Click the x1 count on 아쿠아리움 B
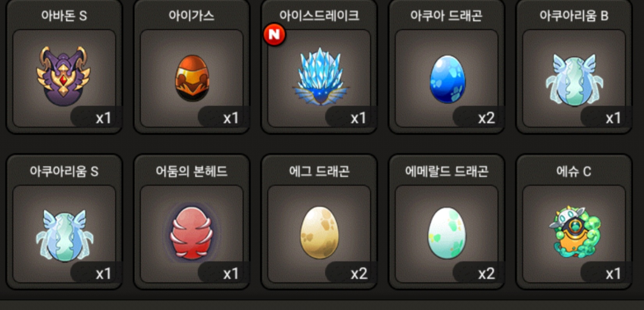Image resolution: width=644 pixels, height=310 pixels. coord(613,118)
